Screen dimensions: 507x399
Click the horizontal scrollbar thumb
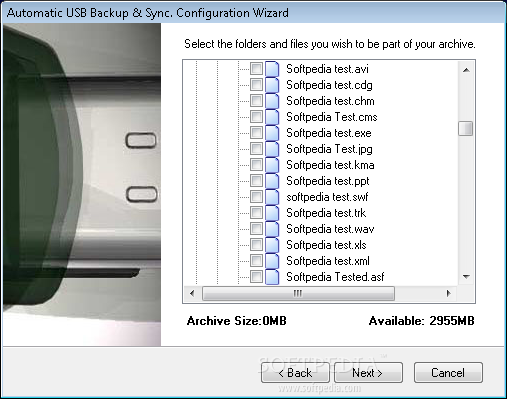coord(298,293)
